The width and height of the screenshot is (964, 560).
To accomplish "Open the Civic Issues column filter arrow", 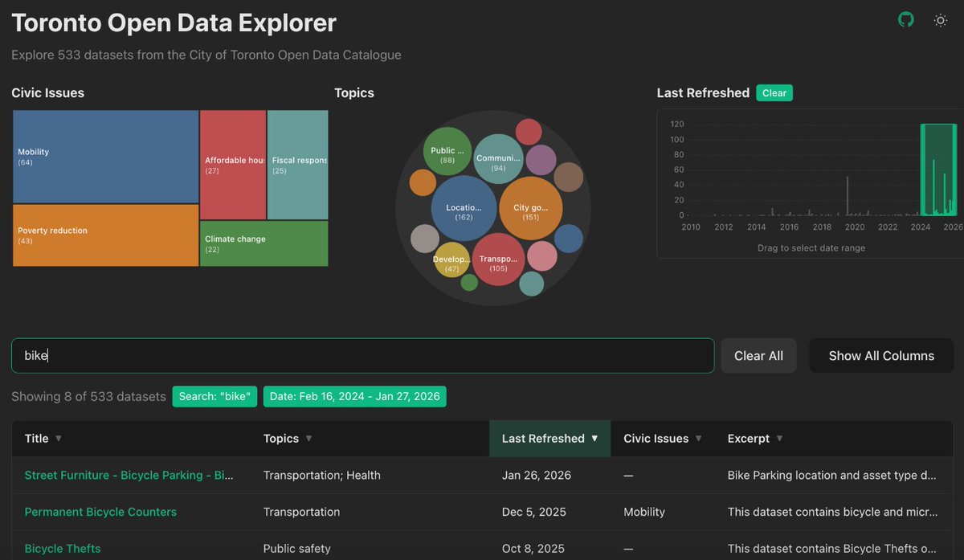I will coord(698,439).
